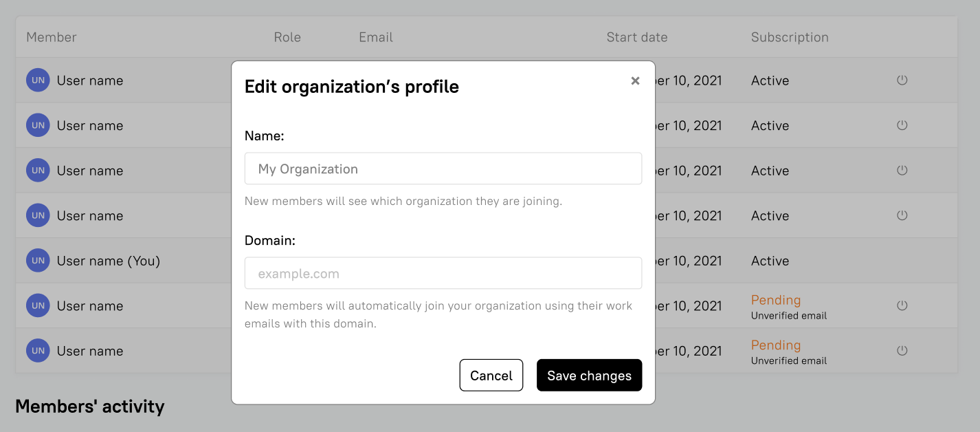Click the UN avatar beside User name (You)

38,261
